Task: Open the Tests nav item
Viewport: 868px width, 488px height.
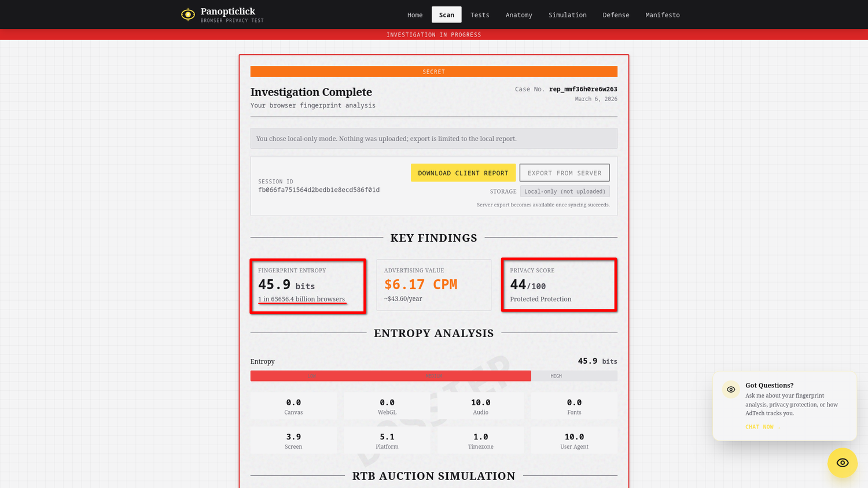Action: (480, 14)
